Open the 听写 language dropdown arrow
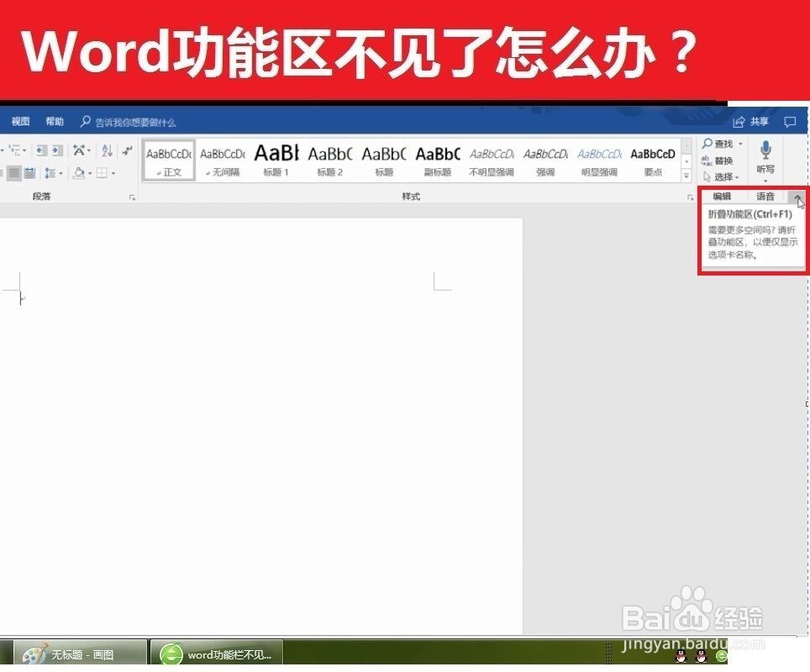 [765, 181]
